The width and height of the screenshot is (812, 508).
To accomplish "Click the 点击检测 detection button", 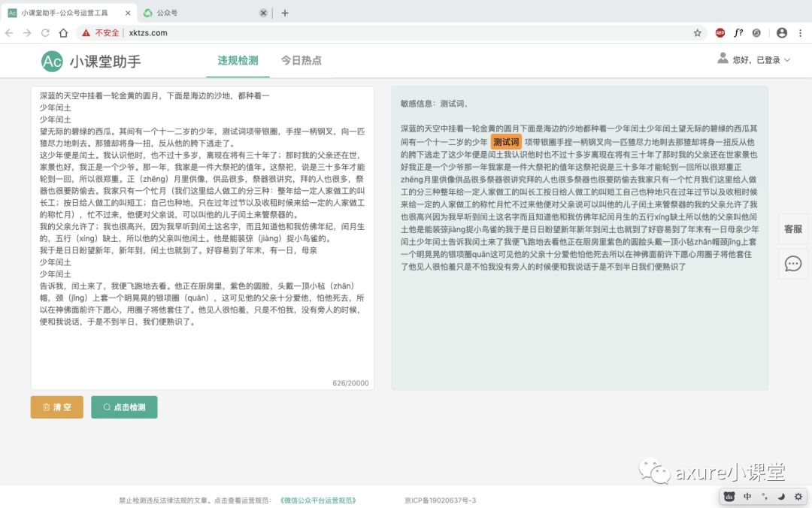I will click(123, 407).
